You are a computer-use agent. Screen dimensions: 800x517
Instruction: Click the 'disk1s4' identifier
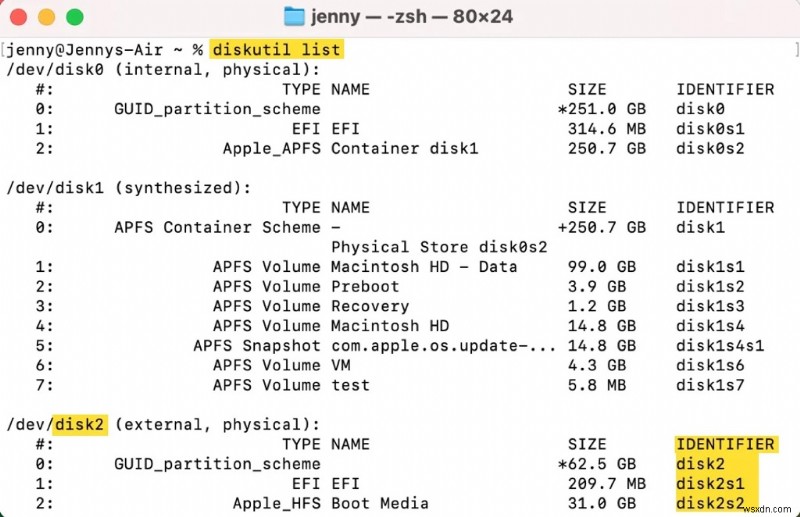[710, 326]
